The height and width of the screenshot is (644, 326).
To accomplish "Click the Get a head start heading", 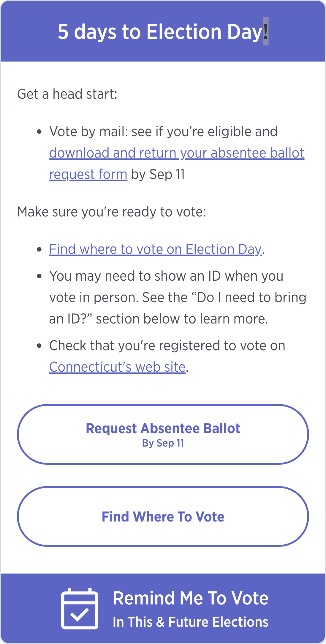I will pyautogui.click(x=67, y=94).
